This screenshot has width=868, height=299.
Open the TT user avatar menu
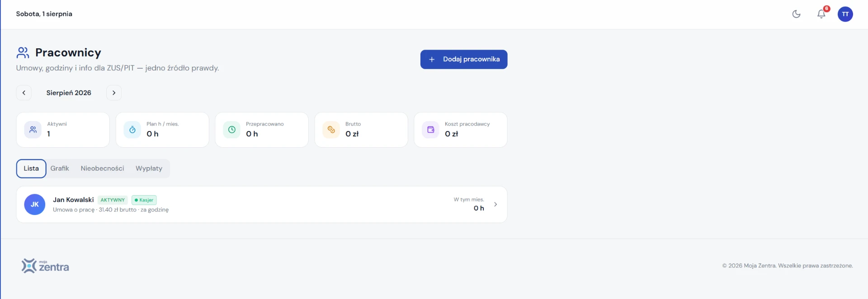point(845,14)
